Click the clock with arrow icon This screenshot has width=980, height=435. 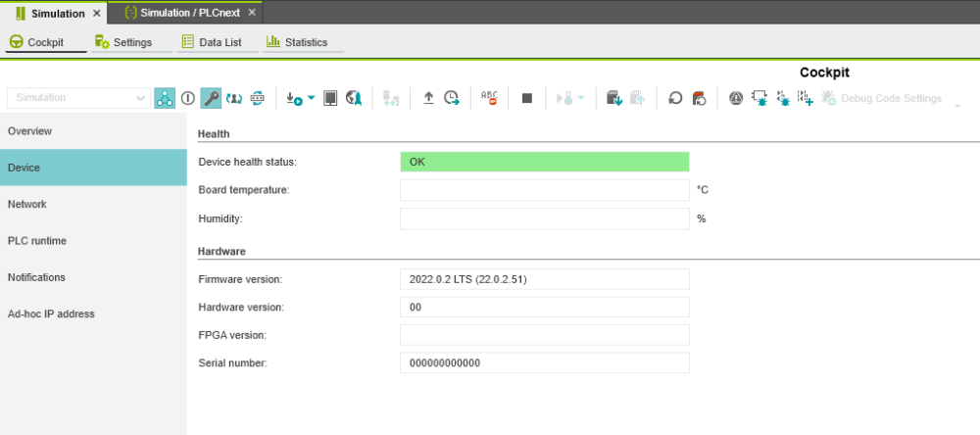451,98
